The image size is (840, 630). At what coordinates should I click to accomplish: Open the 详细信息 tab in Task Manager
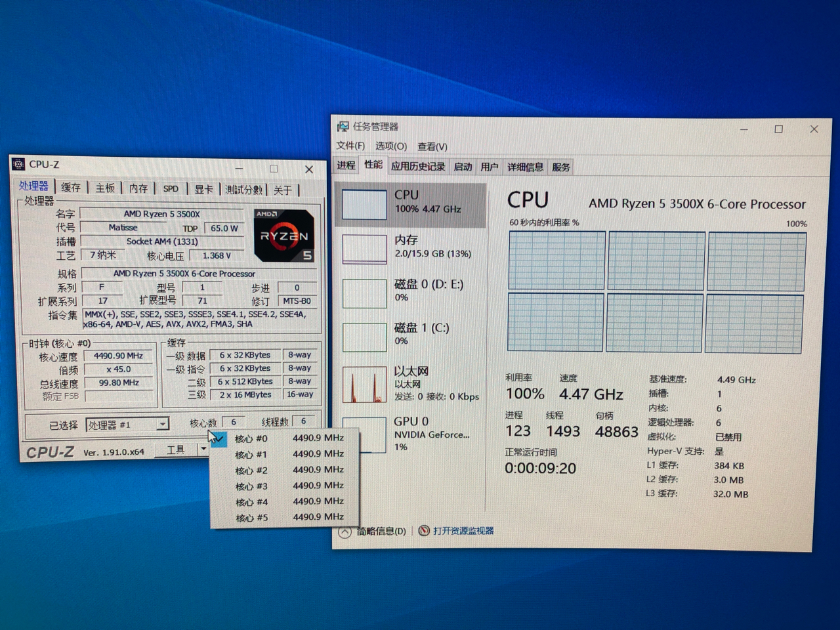(525, 167)
